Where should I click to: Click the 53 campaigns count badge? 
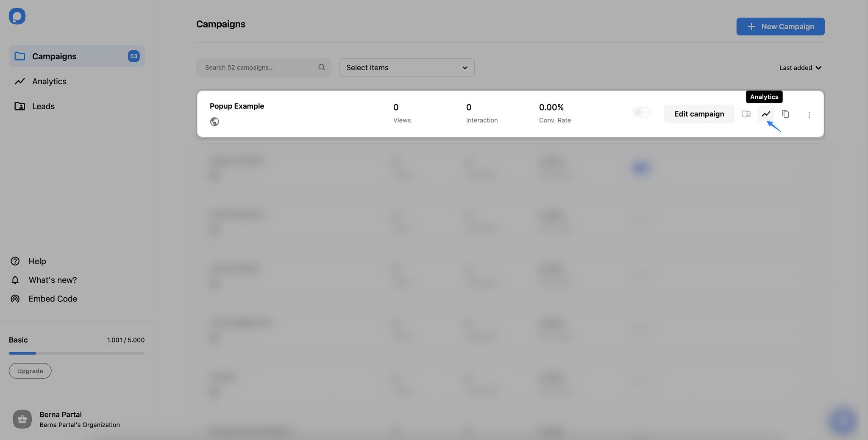(134, 56)
